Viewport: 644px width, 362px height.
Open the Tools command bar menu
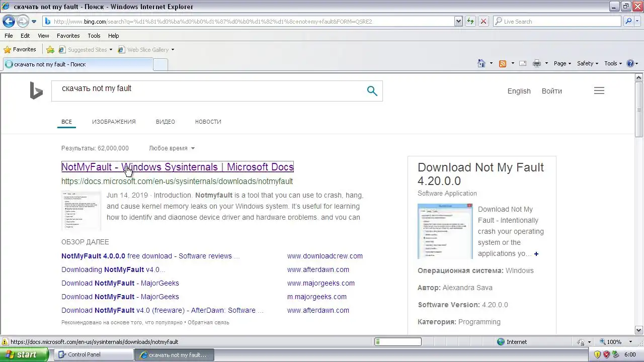click(x=613, y=63)
